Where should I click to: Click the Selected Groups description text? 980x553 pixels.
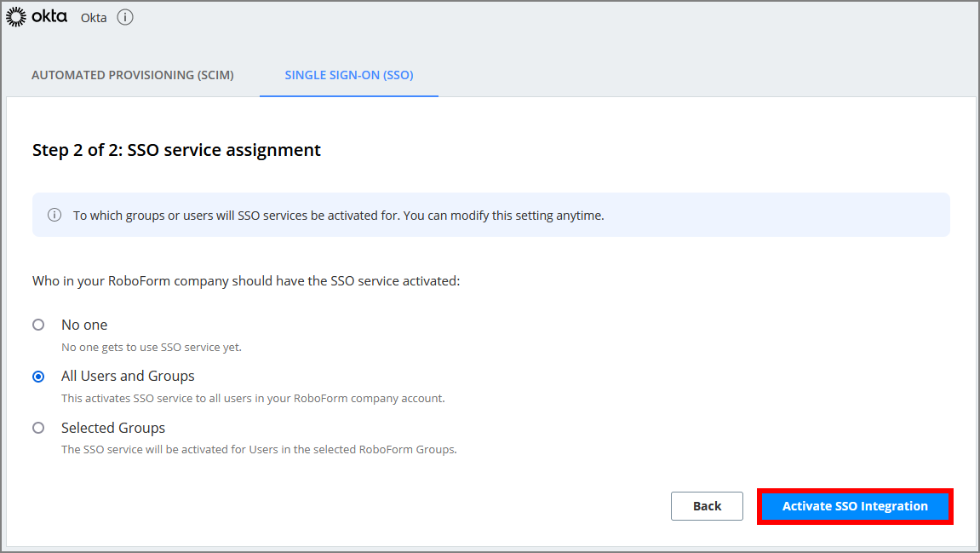click(x=259, y=450)
